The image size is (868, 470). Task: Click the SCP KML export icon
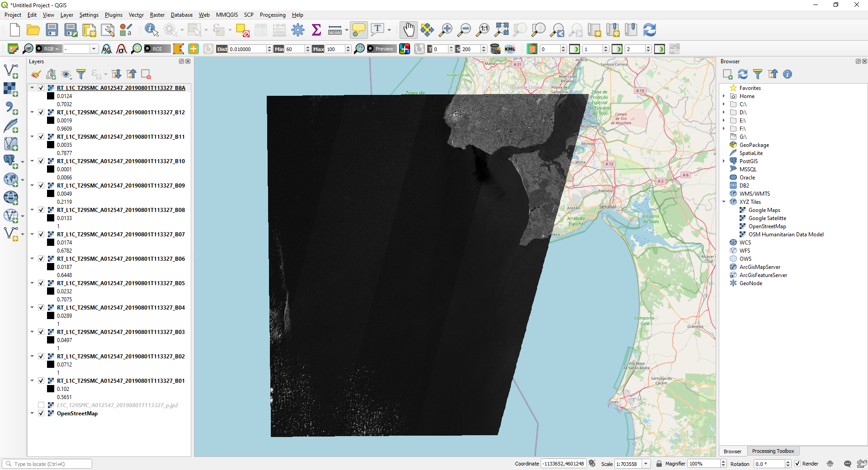click(x=510, y=49)
